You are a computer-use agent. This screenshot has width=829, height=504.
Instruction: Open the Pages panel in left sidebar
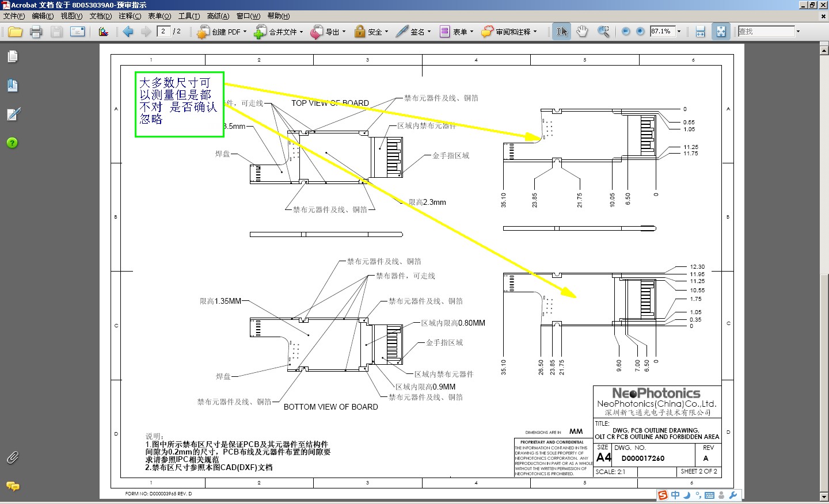click(x=13, y=56)
